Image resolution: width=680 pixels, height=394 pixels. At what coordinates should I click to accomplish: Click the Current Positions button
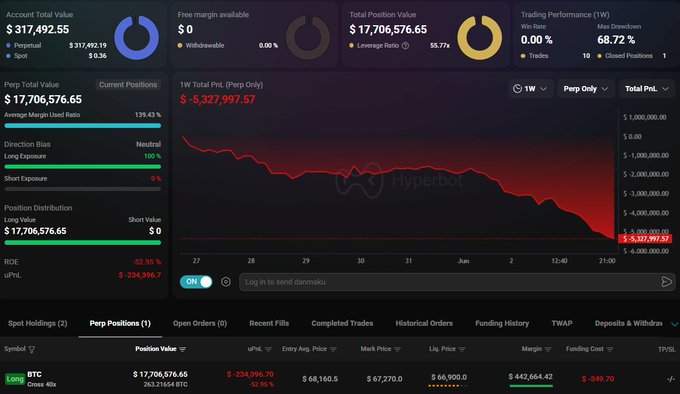tap(128, 85)
